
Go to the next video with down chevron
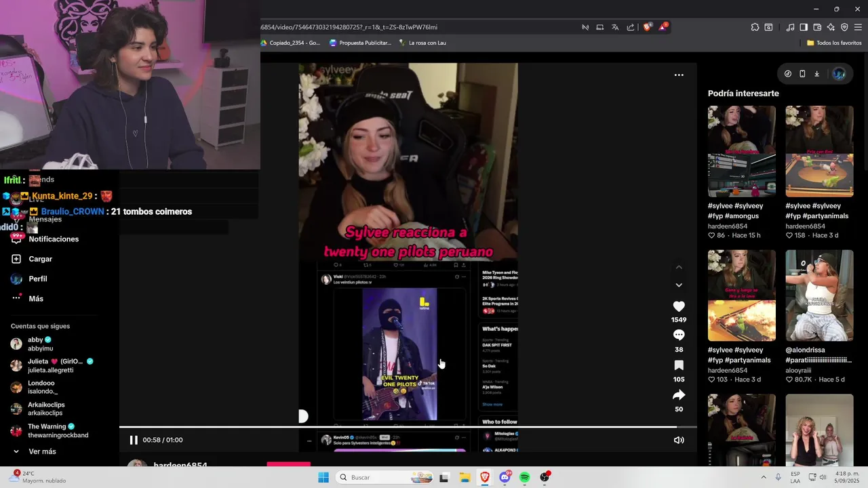click(679, 285)
